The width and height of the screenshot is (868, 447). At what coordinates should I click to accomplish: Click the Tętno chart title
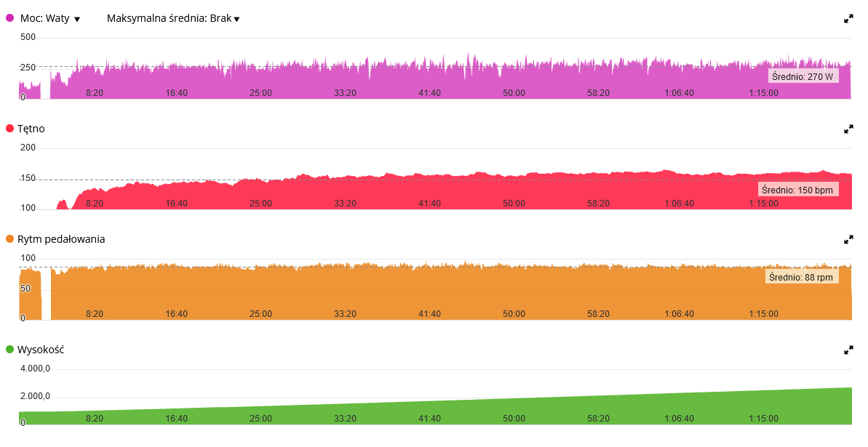click(x=31, y=129)
